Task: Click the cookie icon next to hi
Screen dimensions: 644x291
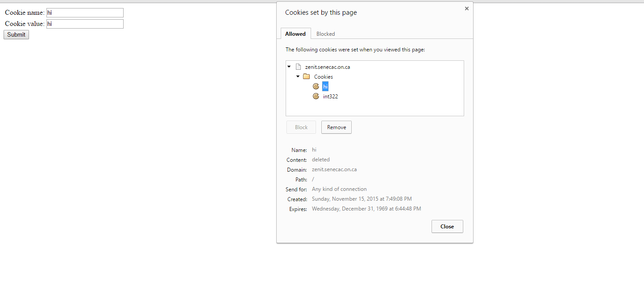Action: [x=316, y=86]
